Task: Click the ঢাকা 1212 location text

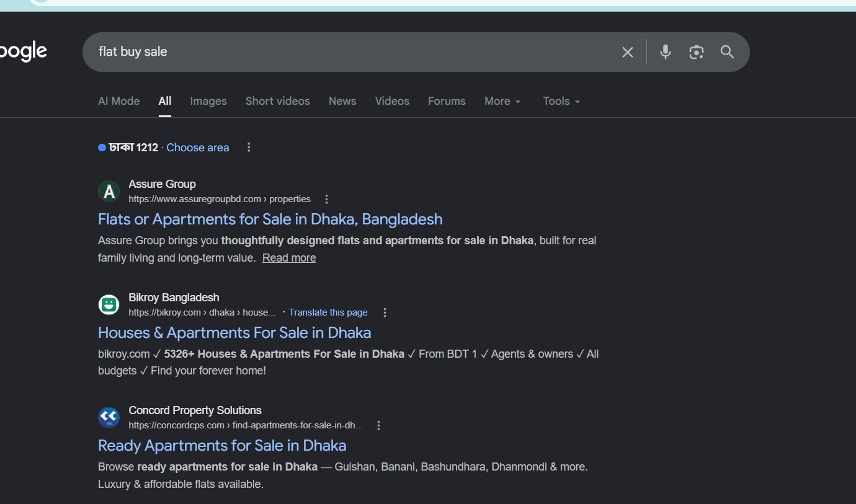Action: coord(133,148)
